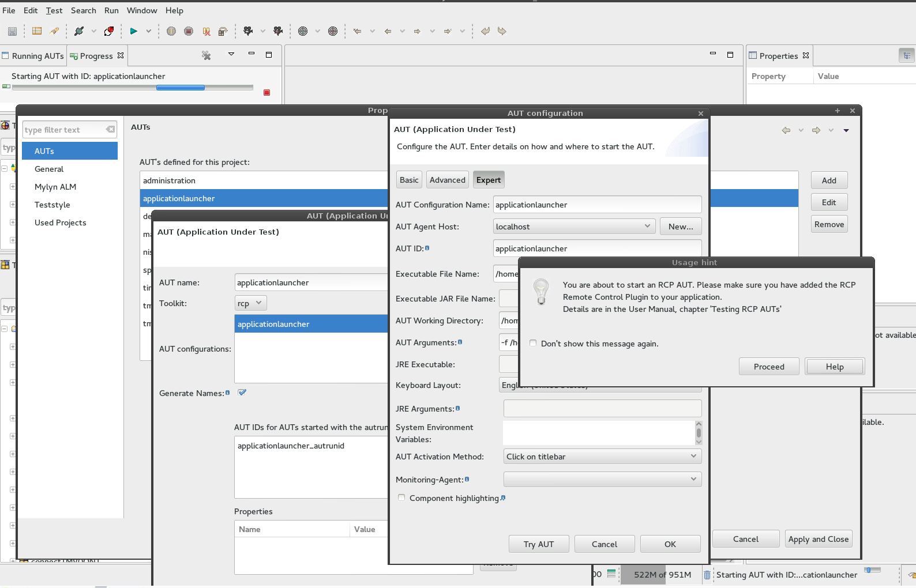Click back arrow in Properties dialog header

click(786, 130)
